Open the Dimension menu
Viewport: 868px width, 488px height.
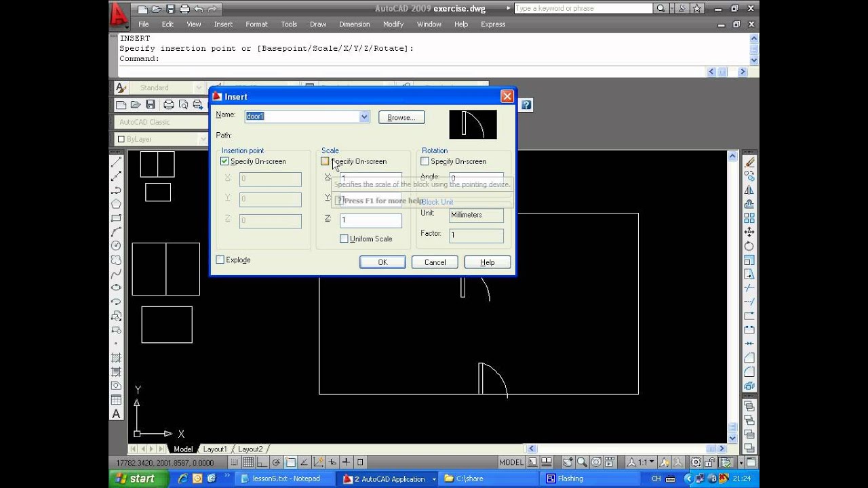pyautogui.click(x=355, y=24)
